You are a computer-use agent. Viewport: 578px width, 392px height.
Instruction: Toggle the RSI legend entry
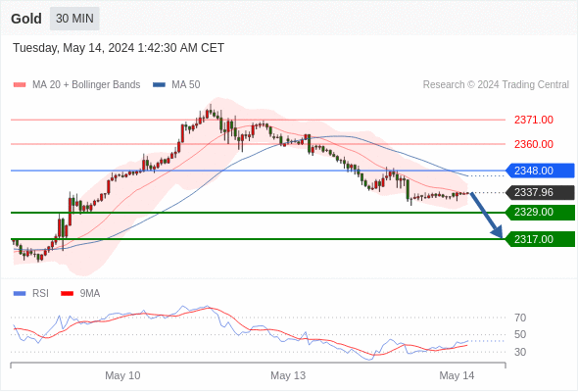31,294
